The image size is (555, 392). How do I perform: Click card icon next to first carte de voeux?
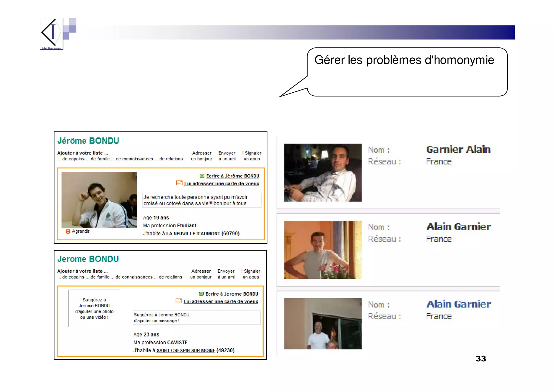[179, 183]
